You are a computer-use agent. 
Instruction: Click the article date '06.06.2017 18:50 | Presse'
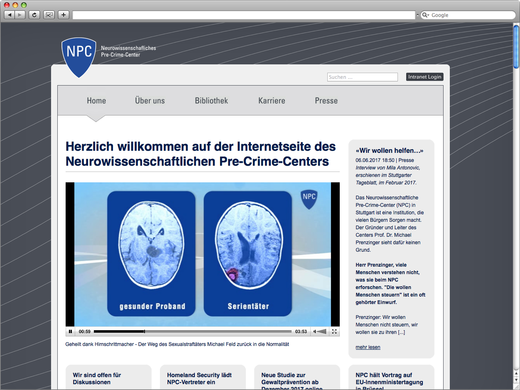[x=385, y=160]
